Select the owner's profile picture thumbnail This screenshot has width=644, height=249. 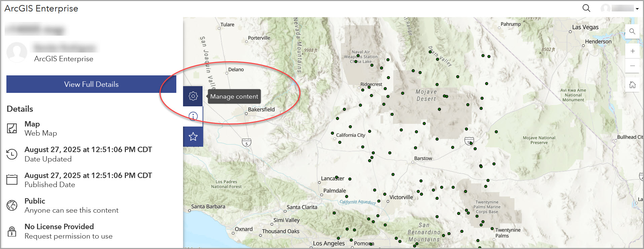click(x=17, y=52)
